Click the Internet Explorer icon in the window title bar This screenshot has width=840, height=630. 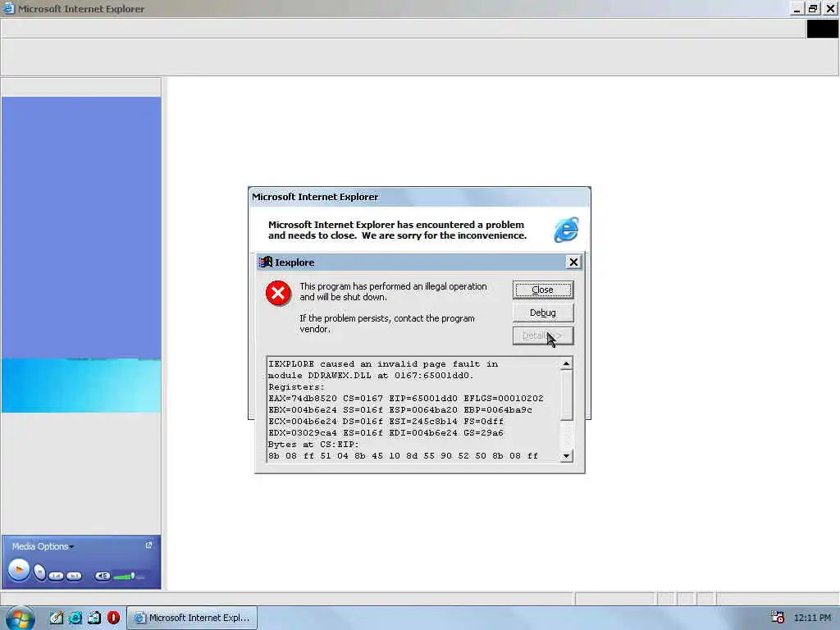click(8, 8)
